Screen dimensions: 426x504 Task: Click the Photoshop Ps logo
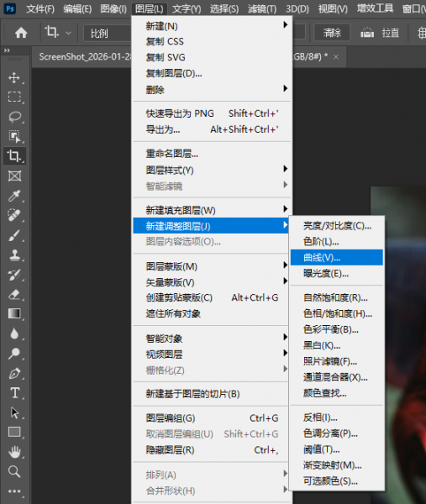(x=10, y=8)
